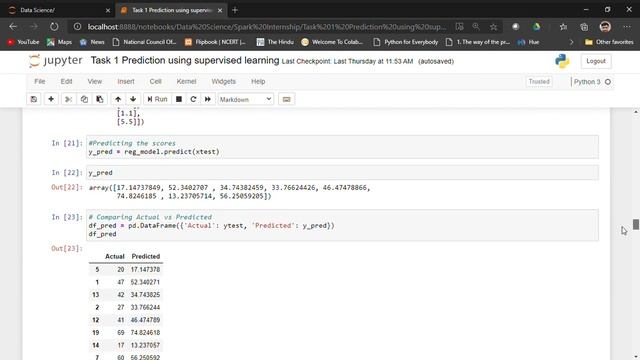Click the localhost address bar

(x=267, y=27)
